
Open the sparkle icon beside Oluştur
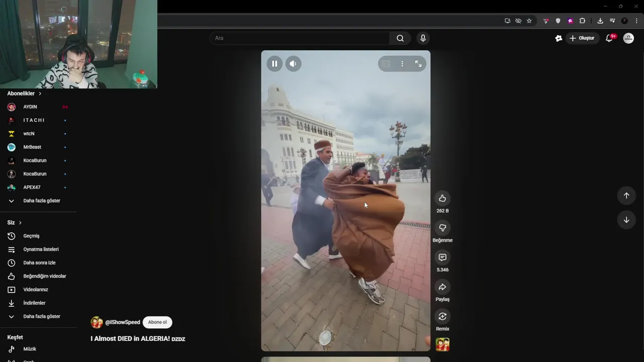click(558, 38)
